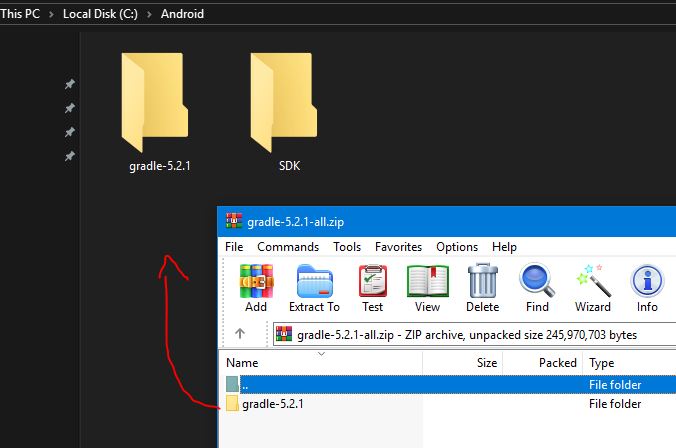676x448 pixels.
Task: Click gradle-5.2.1 label under Explorer folder
Action: (160, 166)
